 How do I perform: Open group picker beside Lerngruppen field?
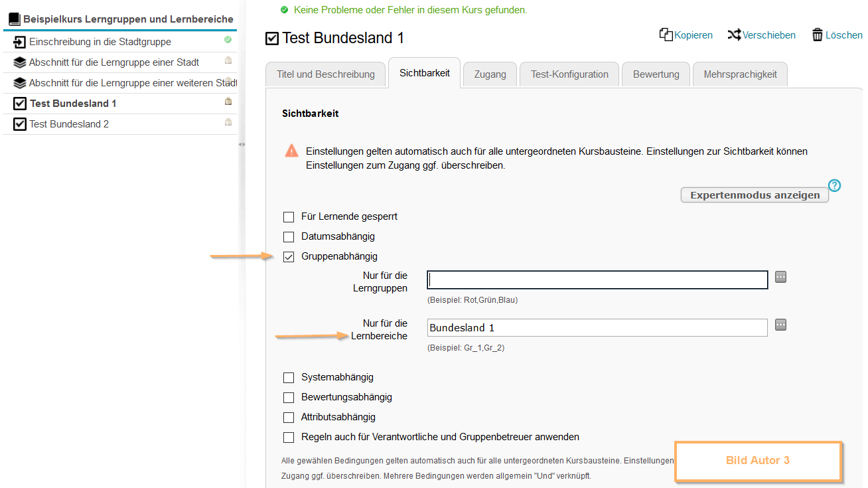780,277
